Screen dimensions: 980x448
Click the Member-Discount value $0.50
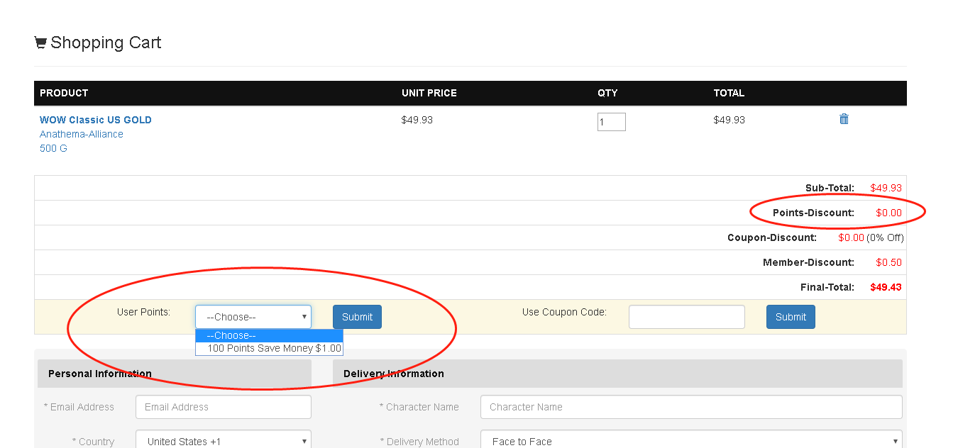888,262
